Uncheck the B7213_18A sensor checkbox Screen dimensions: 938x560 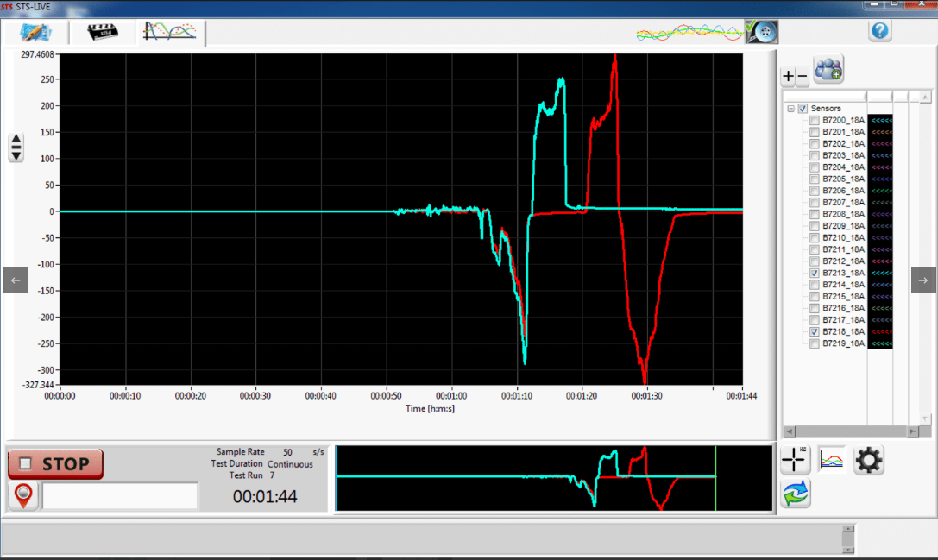click(x=815, y=273)
